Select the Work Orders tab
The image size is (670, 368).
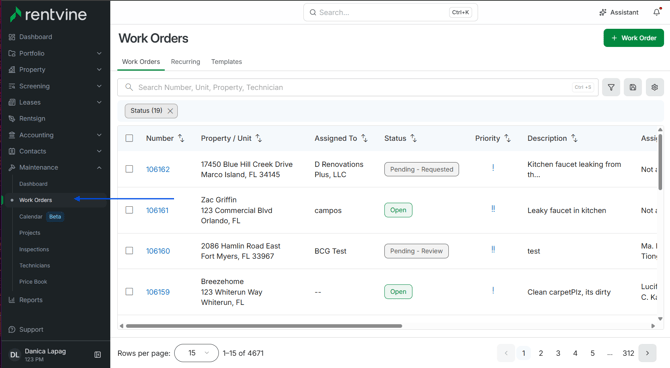click(x=141, y=62)
